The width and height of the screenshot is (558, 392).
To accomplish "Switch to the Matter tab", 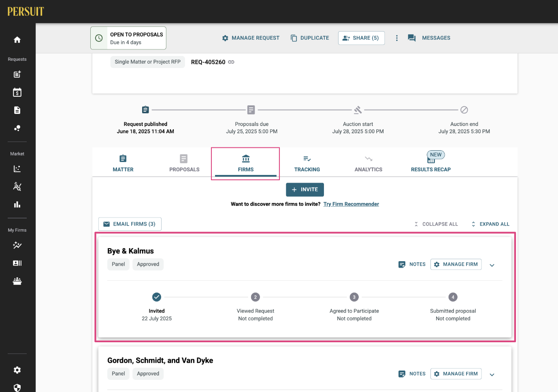I will coord(123,163).
